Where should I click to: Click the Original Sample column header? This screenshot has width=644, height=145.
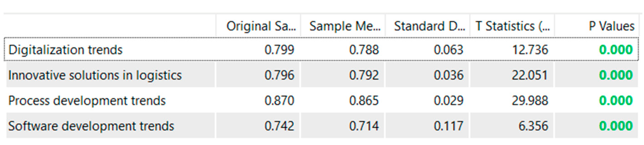[x=261, y=26]
